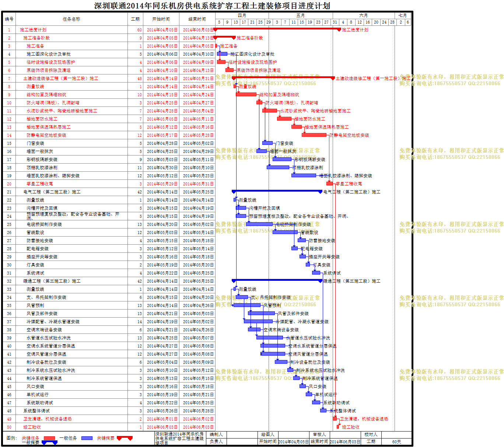Select task name 施工进度计划 in row 1
The width and height of the screenshot is (504, 447).
[33, 30]
